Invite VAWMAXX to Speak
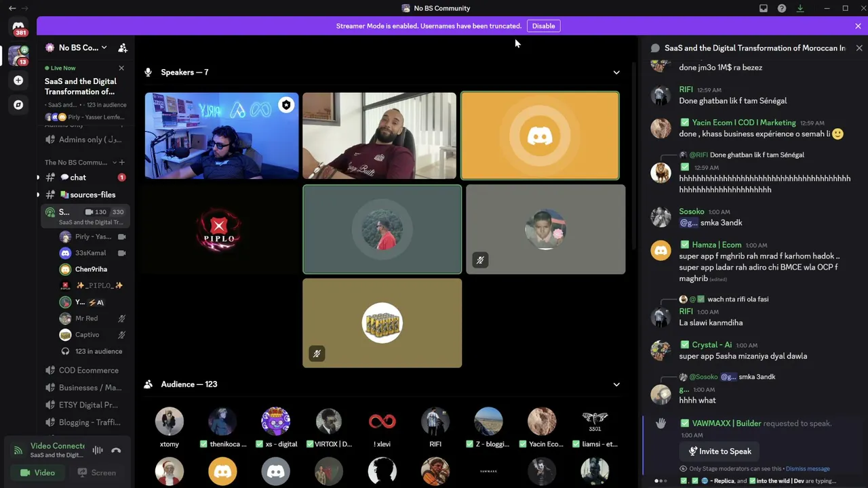868x488 pixels. (719, 451)
